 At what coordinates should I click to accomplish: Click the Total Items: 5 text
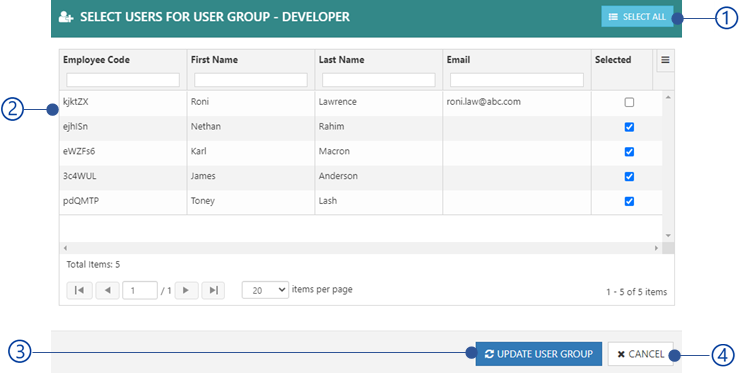click(93, 265)
